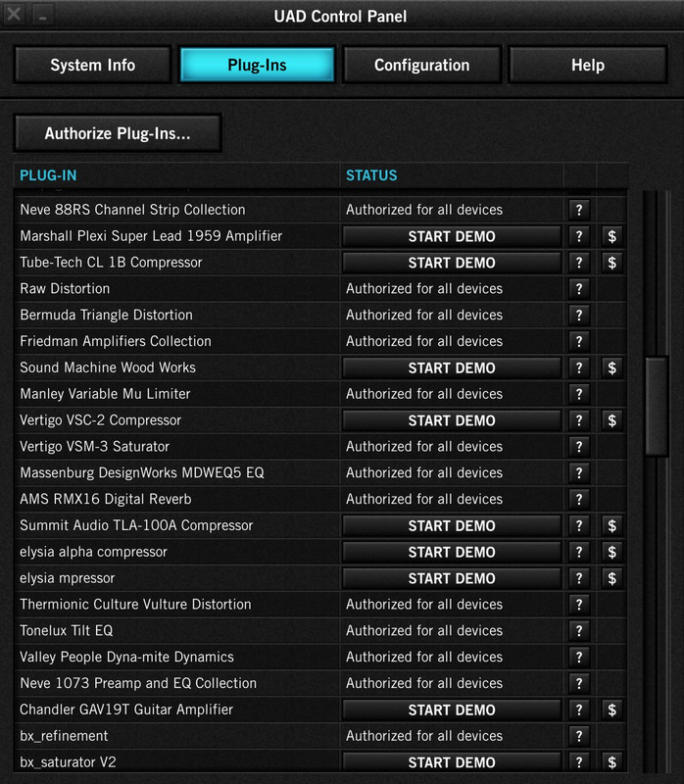Open help for Bermuda Triangle Distortion
The image size is (684, 784).
579,315
